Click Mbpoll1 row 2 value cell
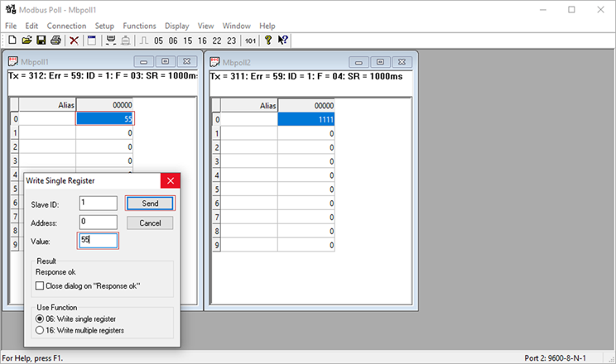Image resolution: width=616 pixels, height=364 pixels. click(x=104, y=147)
